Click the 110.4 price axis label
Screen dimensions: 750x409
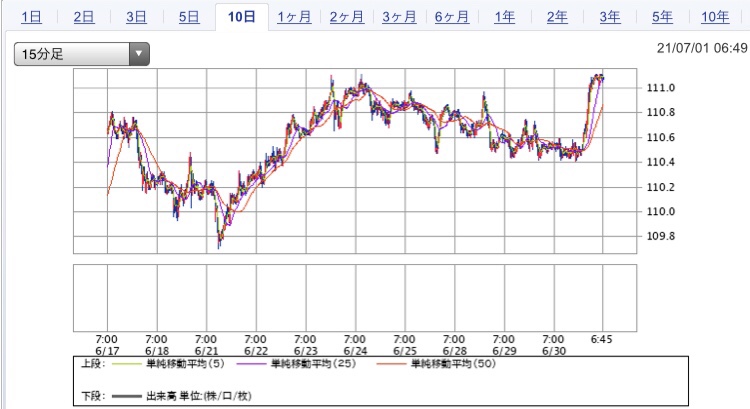point(661,162)
